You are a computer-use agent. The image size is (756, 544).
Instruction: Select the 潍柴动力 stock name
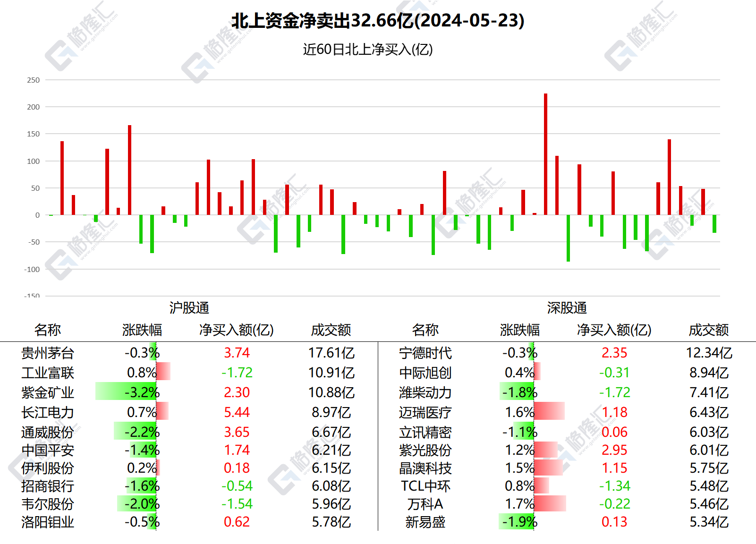click(x=425, y=392)
